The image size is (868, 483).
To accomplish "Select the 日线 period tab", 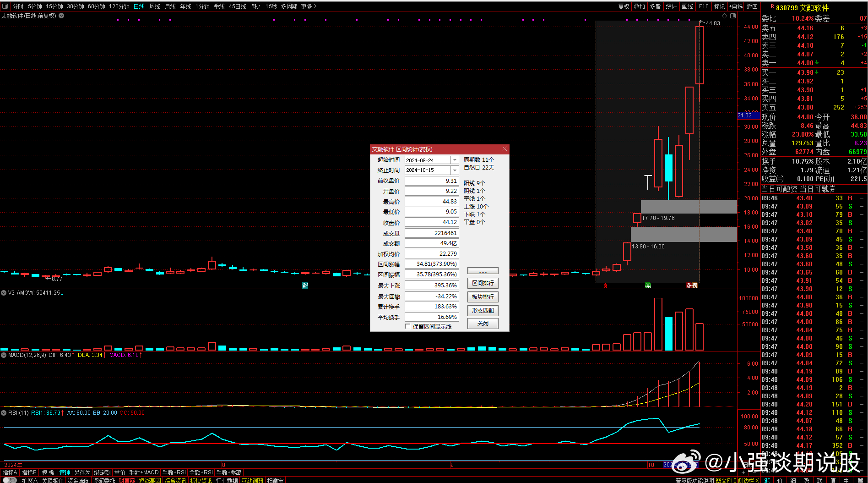I will point(139,6).
